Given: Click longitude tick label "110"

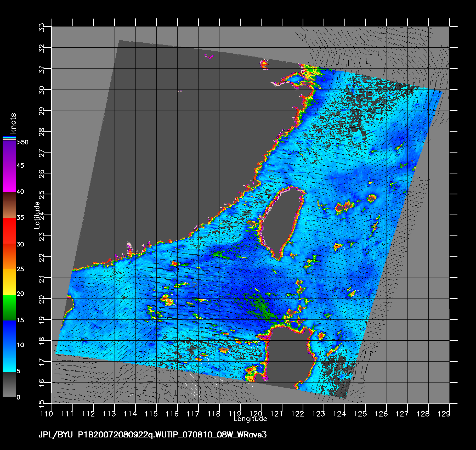Looking at the screenshot, I should pyautogui.click(x=47, y=414).
